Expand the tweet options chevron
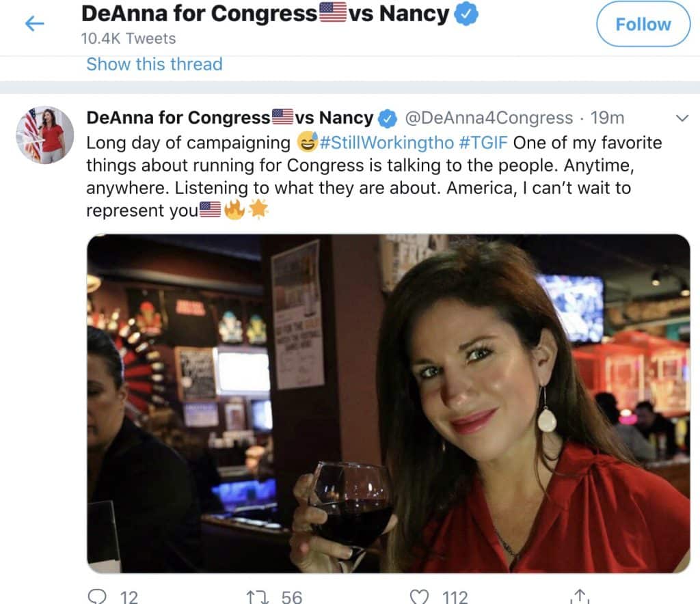Screen dimensions: 700x604 tap(682, 118)
